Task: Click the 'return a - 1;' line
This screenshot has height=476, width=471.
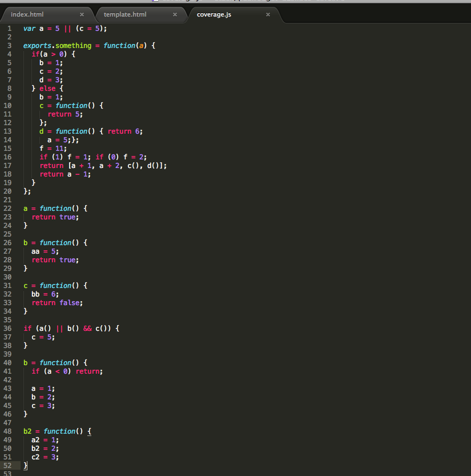Action: [65, 174]
